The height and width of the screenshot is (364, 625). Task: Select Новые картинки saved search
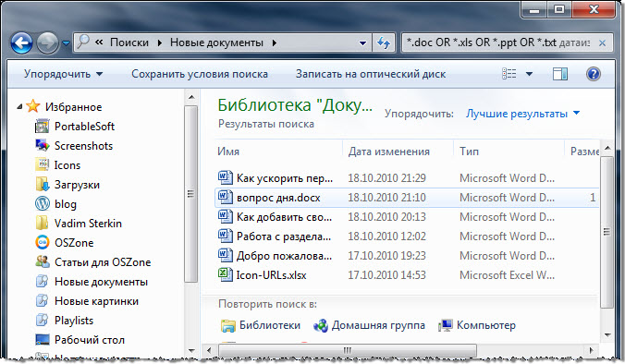pos(87,301)
